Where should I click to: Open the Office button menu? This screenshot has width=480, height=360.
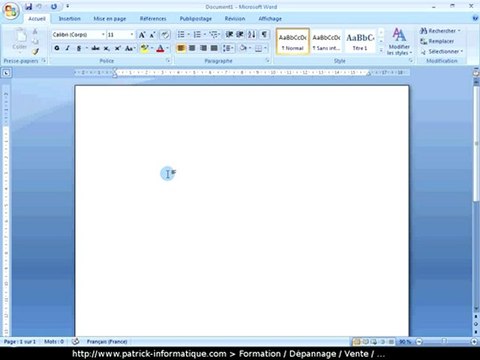11,11
